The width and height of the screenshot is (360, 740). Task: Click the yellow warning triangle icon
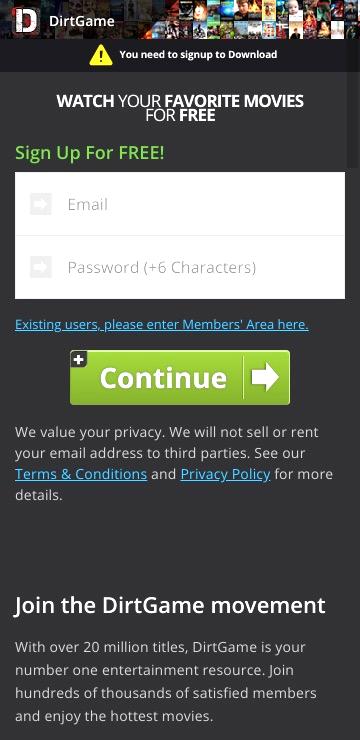click(101, 55)
